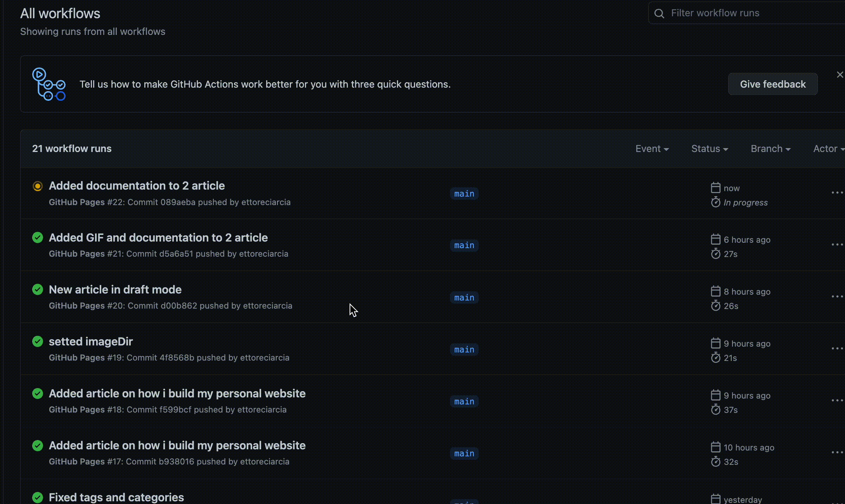The height and width of the screenshot is (504, 845).
Task: Open 'Fixed tags and categories' run
Action: [116, 497]
